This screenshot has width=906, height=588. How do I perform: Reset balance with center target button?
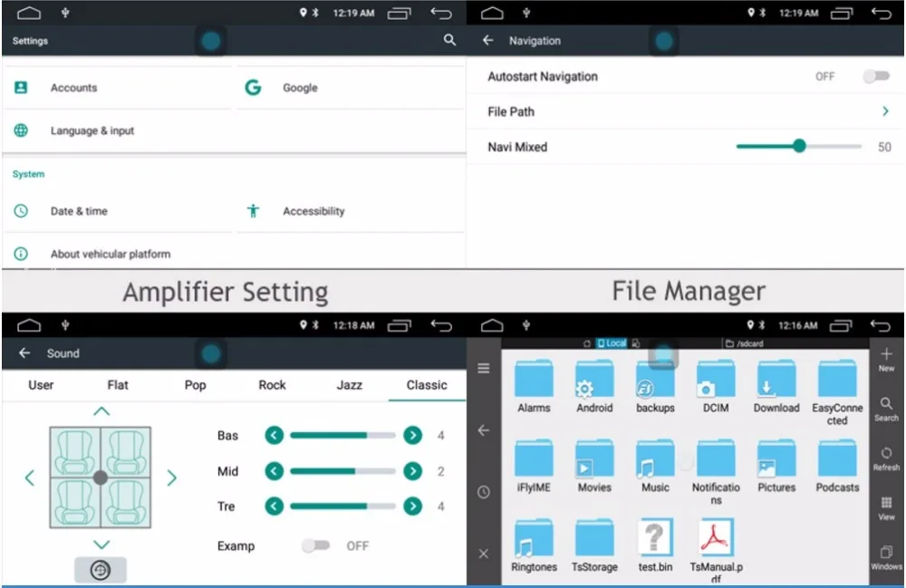click(x=101, y=570)
